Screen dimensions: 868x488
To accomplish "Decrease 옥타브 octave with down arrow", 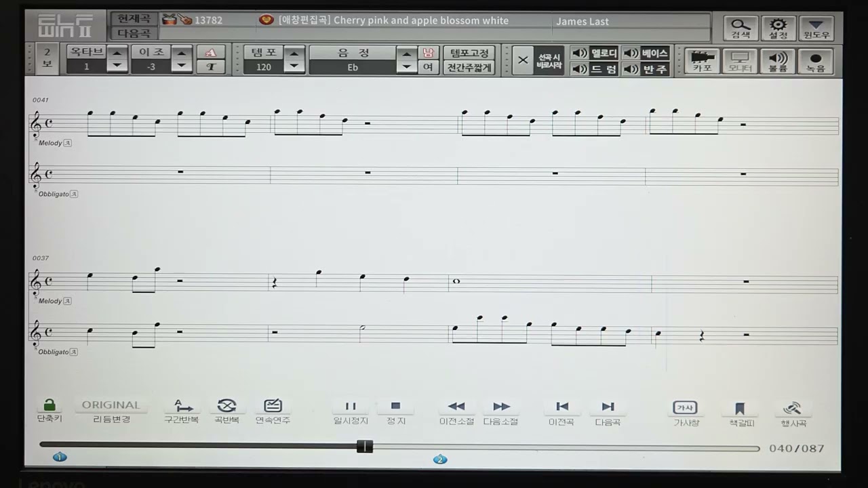I will point(117,66).
